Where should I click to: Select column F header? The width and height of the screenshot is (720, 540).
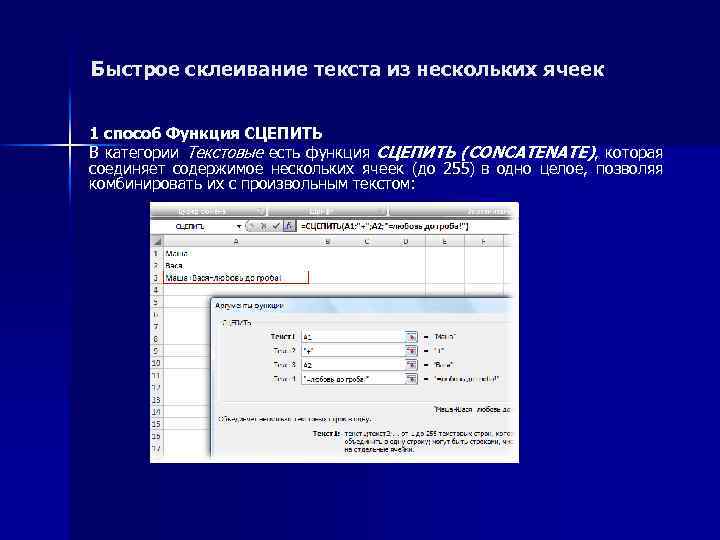point(484,241)
